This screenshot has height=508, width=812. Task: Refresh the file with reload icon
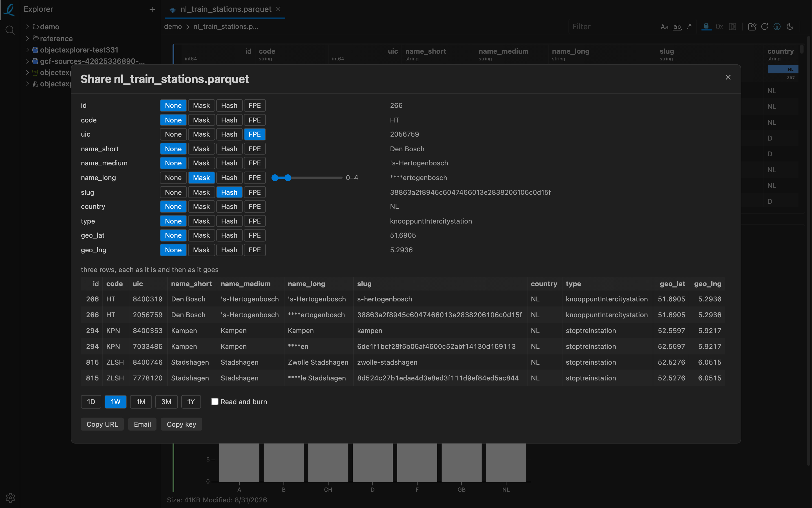765,27
